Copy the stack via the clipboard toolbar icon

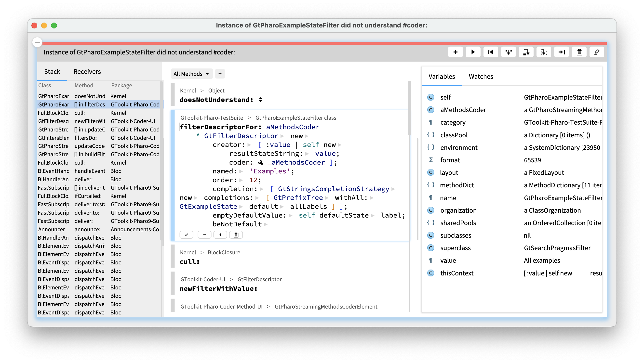tap(579, 52)
